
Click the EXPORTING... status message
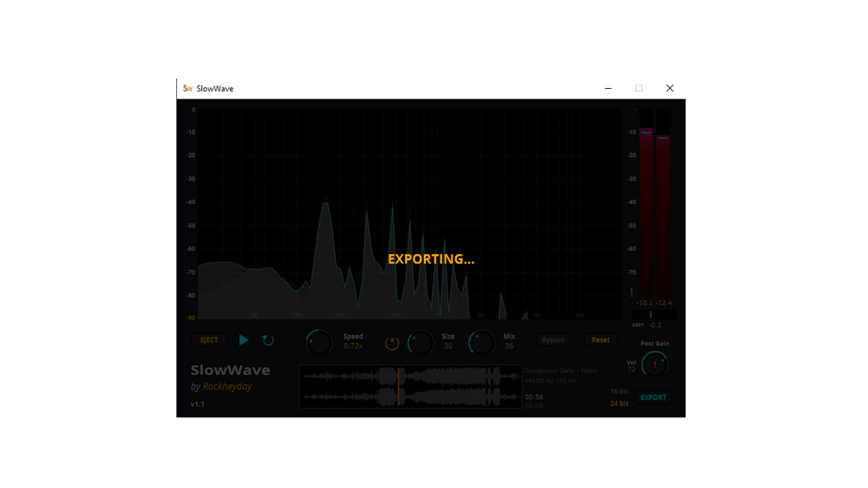431,259
